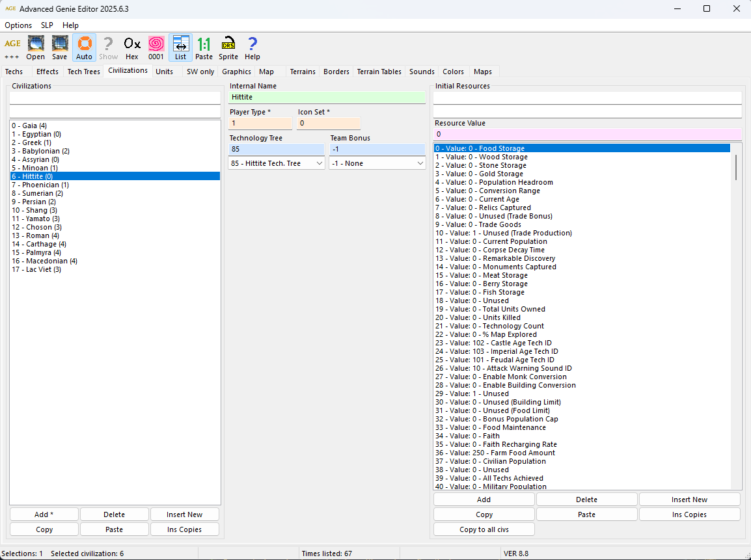The height and width of the screenshot is (560, 751).
Task: Click the Save toolbar icon
Action: point(60,48)
